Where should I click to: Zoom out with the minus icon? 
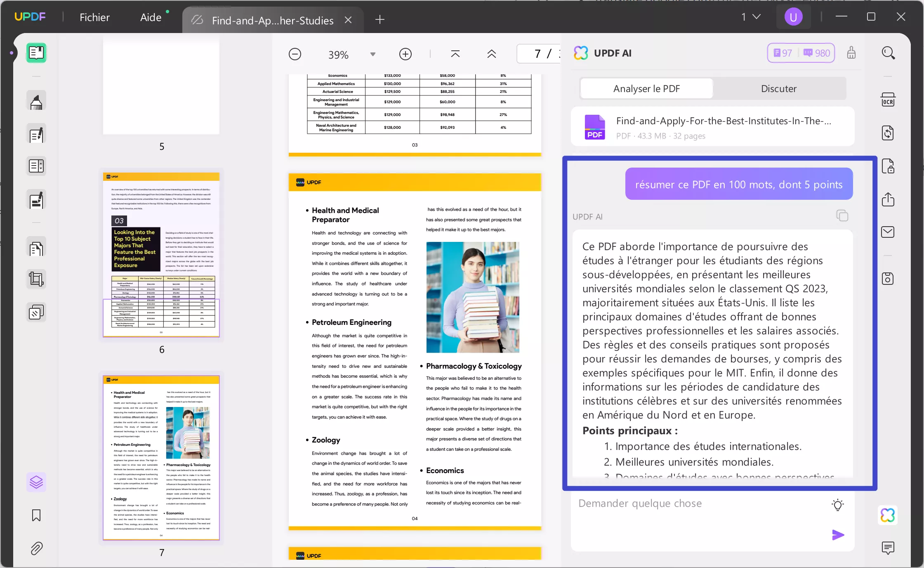pos(295,54)
